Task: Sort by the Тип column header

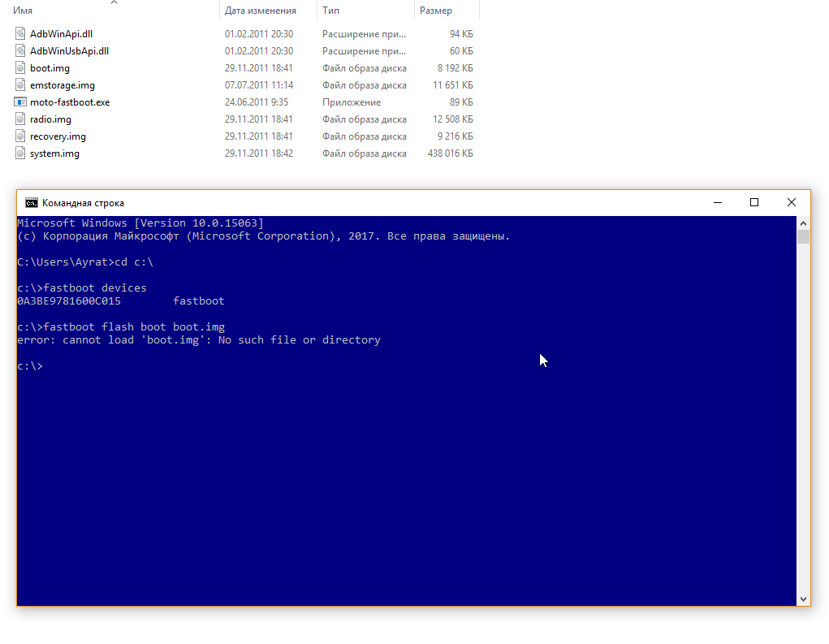Action: coord(331,11)
